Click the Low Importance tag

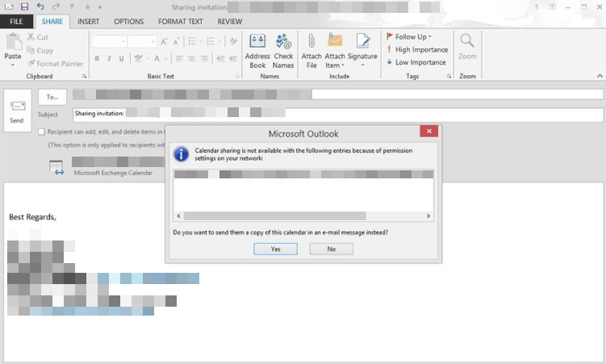pyautogui.click(x=416, y=62)
